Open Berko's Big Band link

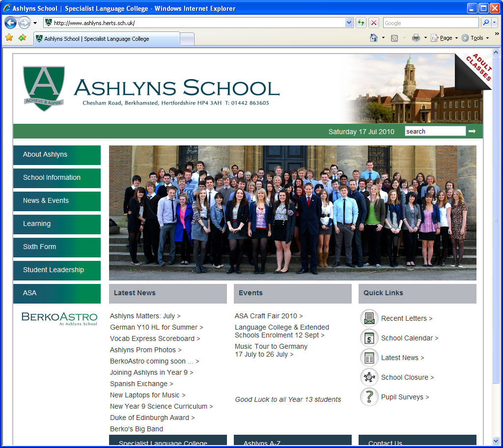pos(137,429)
